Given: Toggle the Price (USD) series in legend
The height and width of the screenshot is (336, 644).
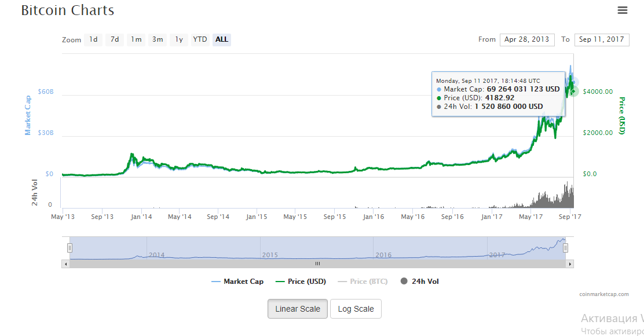Looking at the screenshot, I should click(301, 282).
